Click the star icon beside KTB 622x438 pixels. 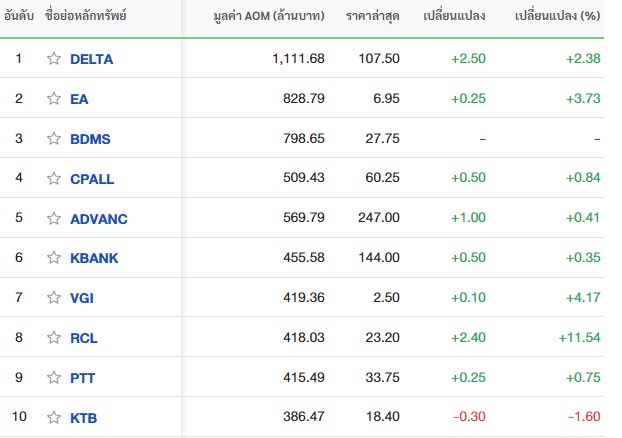tap(54, 417)
